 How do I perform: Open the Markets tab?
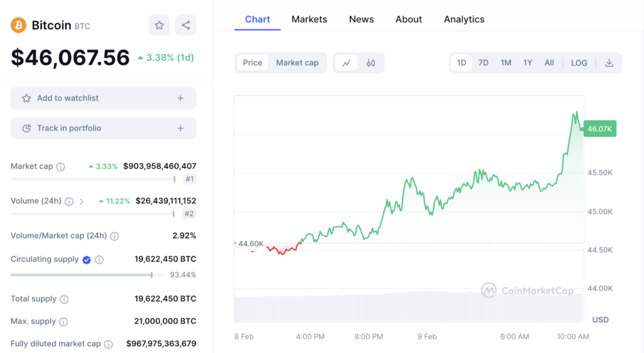(x=309, y=20)
